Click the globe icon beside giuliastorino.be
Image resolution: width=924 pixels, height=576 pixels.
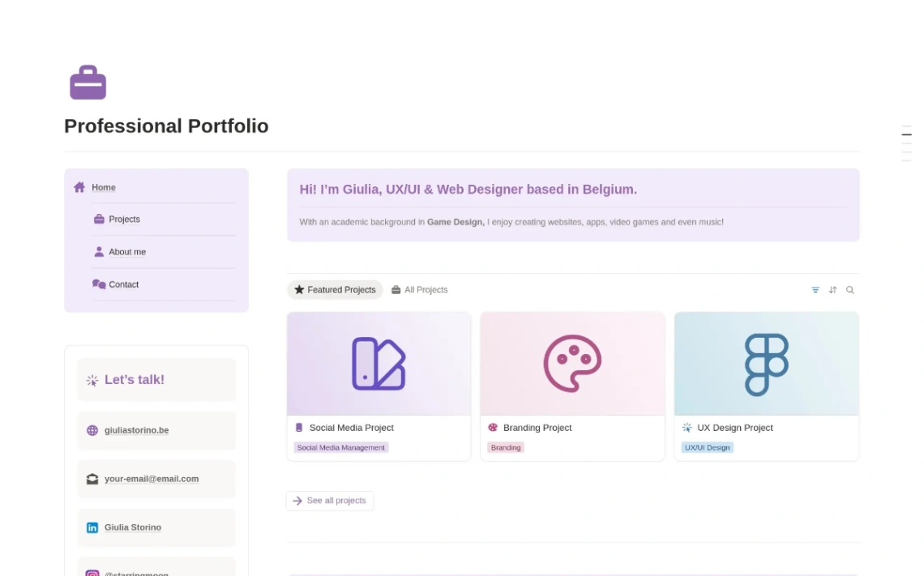(x=92, y=430)
